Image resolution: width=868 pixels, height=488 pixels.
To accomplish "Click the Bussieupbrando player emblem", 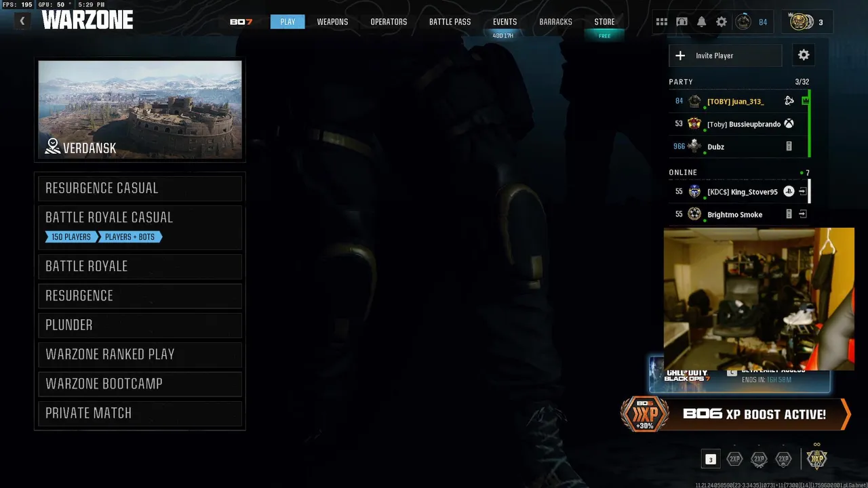I will pyautogui.click(x=694, y=123).
